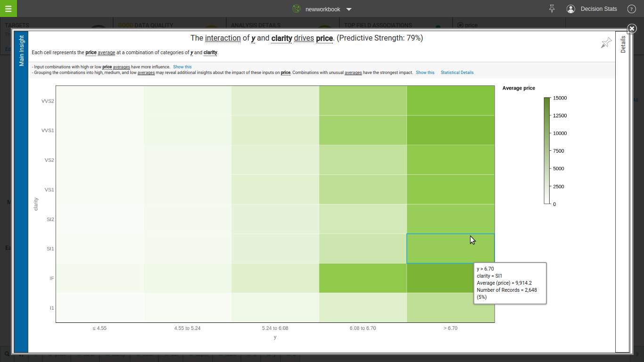
Task: Select the highlighted SI1, y > 6.70 cell
Action: [x=450, y=248]
